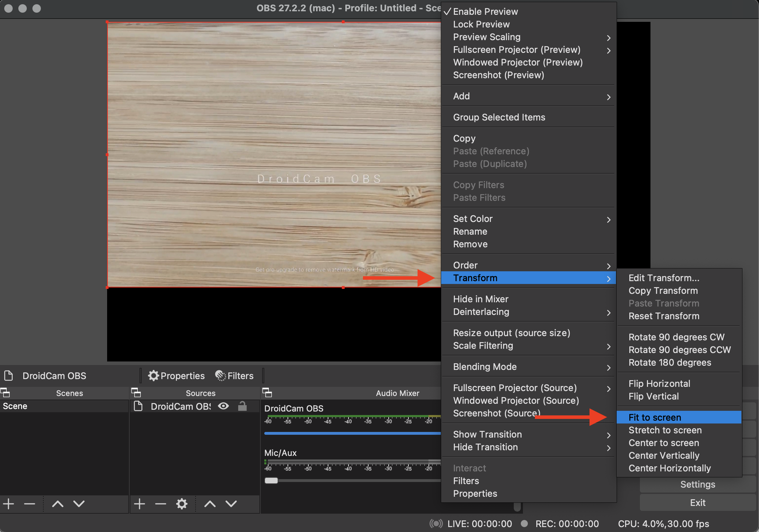The image size is (759, 532).
Task: Open the Add submenu
Action: tap(461, 96)
